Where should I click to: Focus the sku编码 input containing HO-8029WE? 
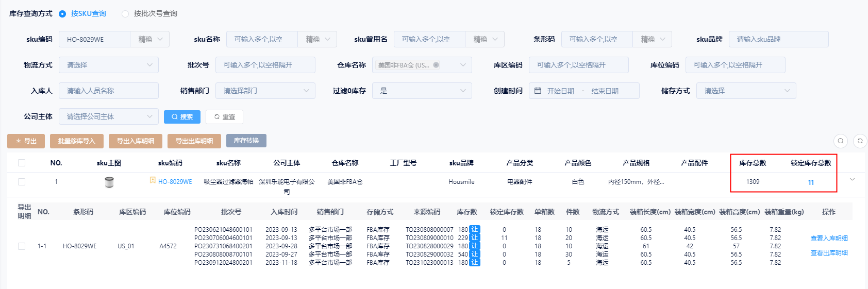[x=94, y=39]
